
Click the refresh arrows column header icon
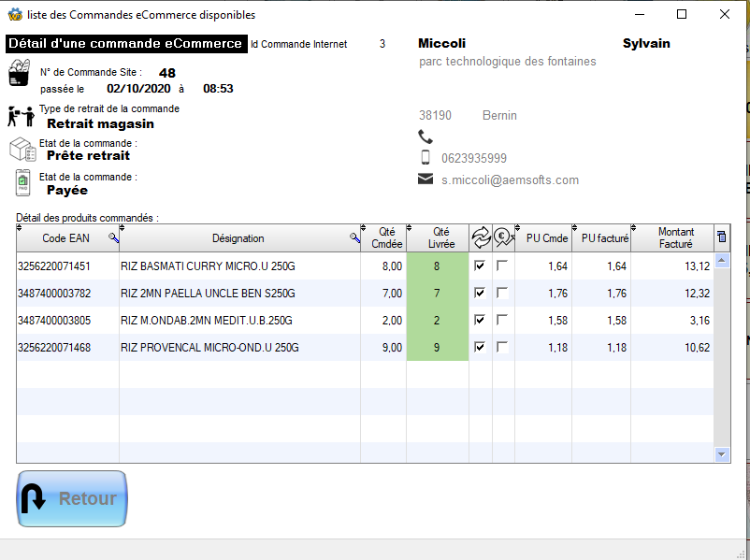[482, 237]
